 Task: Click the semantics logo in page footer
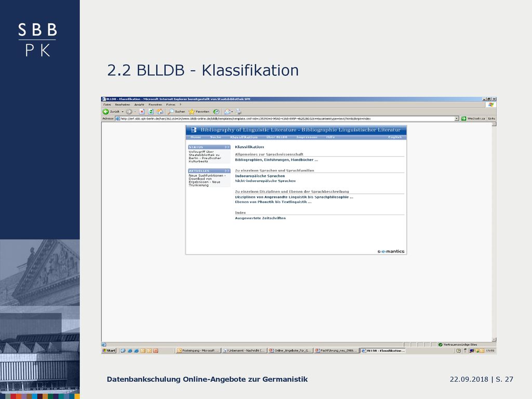(391, 251)
